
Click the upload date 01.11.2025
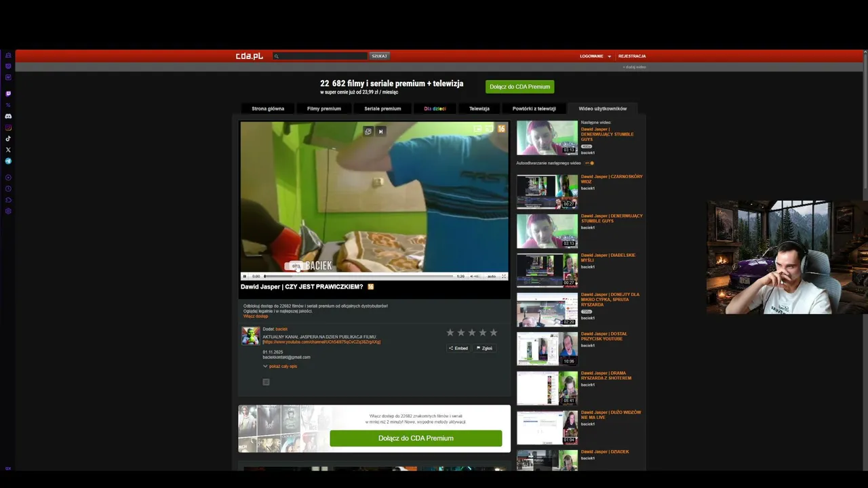coord(273,352)
